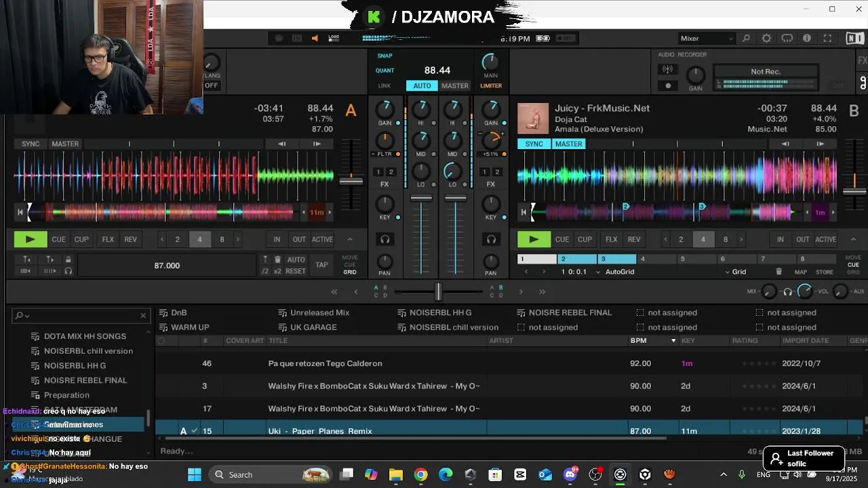The image size is (868, 488).
Task: Delete the cue with deck B trash icon
Action: pos(778,272)
